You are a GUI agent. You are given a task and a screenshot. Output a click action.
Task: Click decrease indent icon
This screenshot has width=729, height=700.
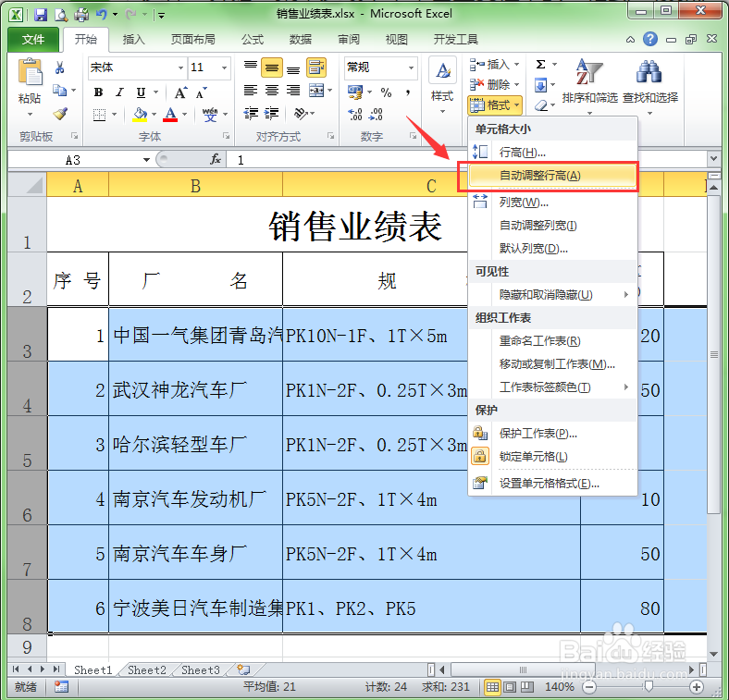pos(251,113)
